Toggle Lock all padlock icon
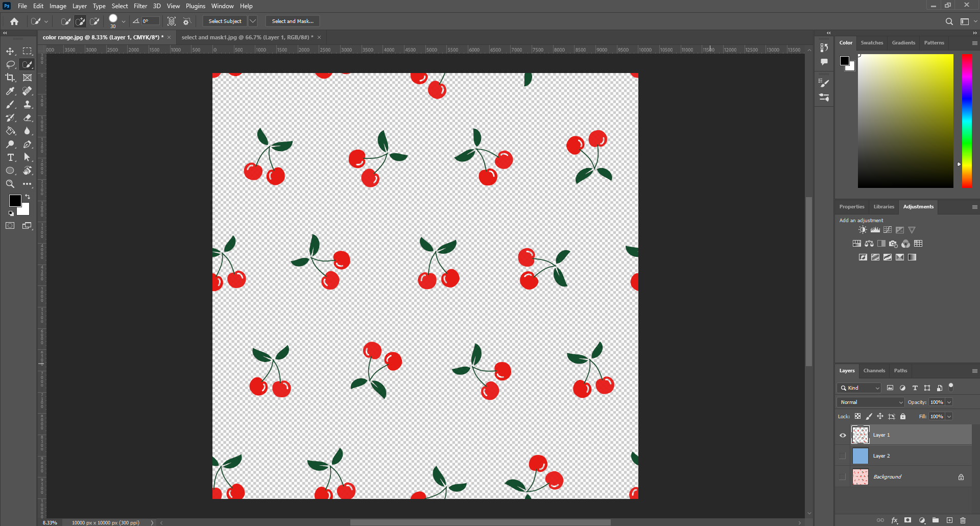This screenshot has width=980, height=526. pos(903,416)
